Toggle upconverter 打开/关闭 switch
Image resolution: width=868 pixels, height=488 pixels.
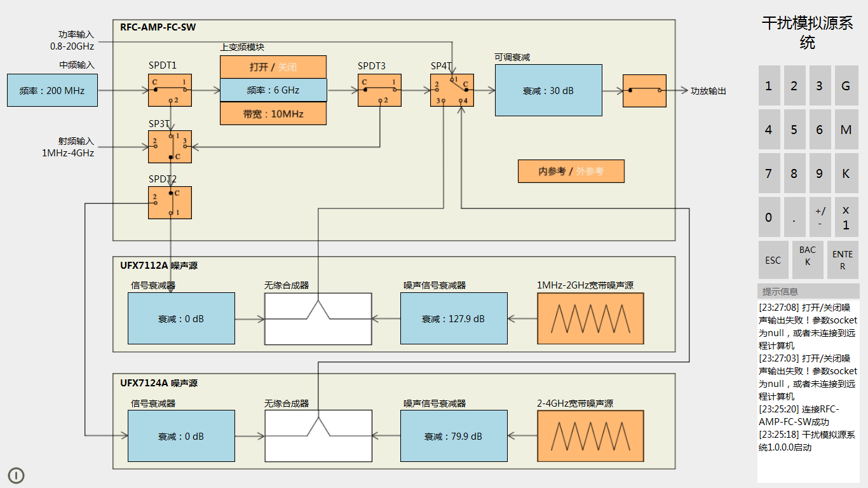click(x=273, y=67)
